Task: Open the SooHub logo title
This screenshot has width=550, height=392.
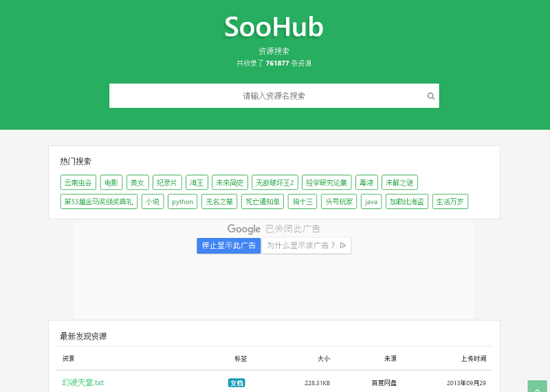Action: click(274, 27)
